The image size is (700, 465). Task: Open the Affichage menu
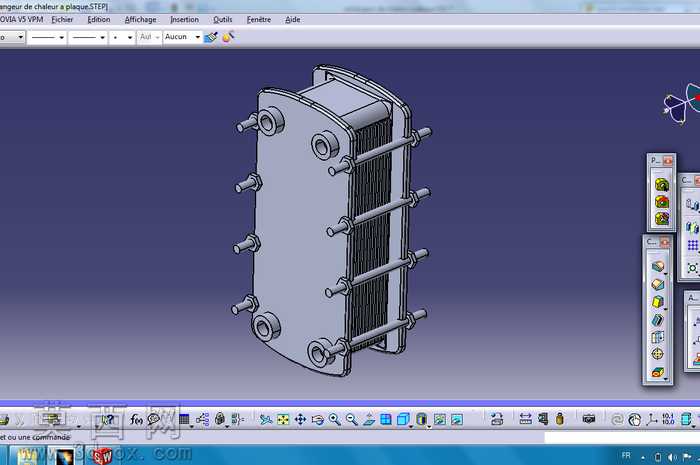pos(140,20)
